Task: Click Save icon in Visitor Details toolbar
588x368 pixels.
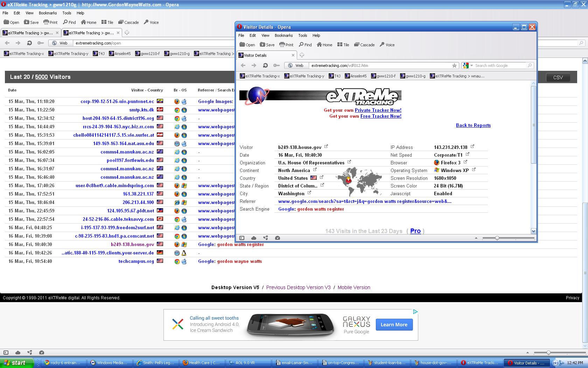Action: tap(262, 45)
